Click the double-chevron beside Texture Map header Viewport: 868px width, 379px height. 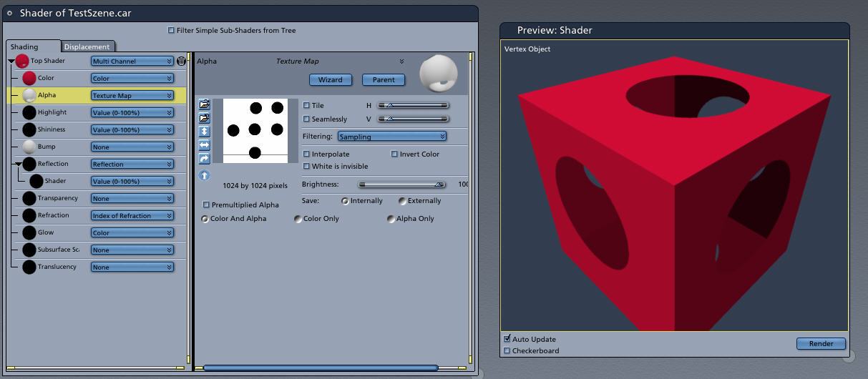(401, 61)
